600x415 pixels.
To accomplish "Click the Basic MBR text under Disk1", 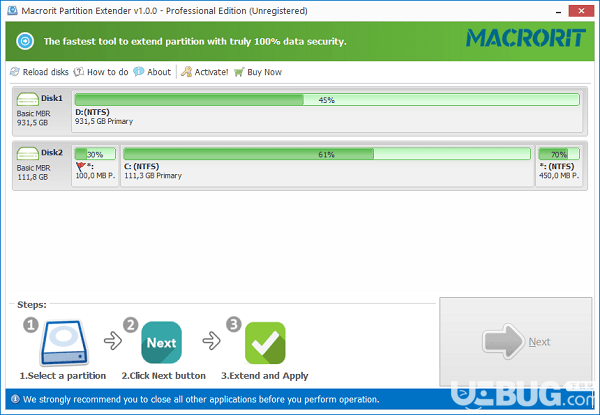I will pos(33,114).
